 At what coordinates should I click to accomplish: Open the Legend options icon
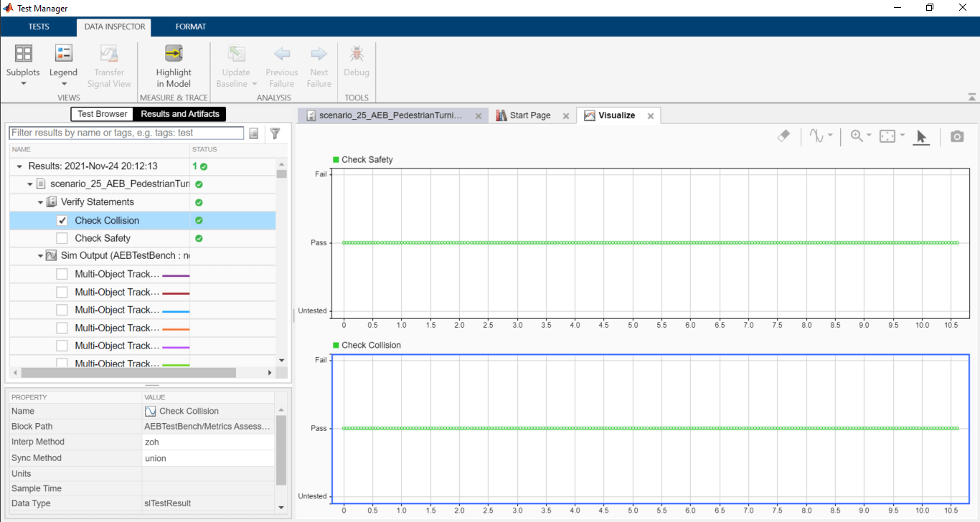coord(63,54)
